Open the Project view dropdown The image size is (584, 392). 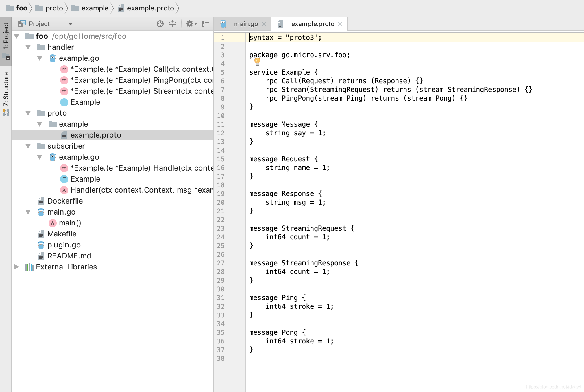point(70,24)
